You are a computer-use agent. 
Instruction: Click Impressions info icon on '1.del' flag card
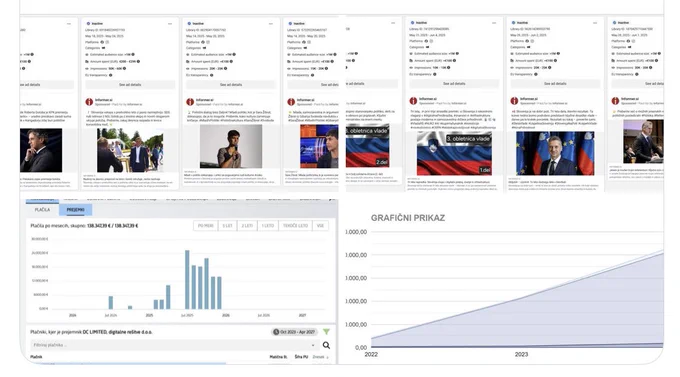pyautogui.click(x=448, y=68)
